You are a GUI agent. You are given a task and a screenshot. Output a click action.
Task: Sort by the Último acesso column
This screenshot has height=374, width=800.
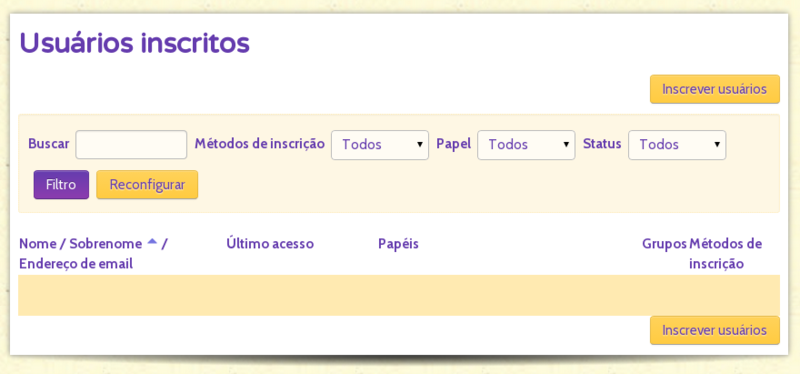[x=270, y=244]
